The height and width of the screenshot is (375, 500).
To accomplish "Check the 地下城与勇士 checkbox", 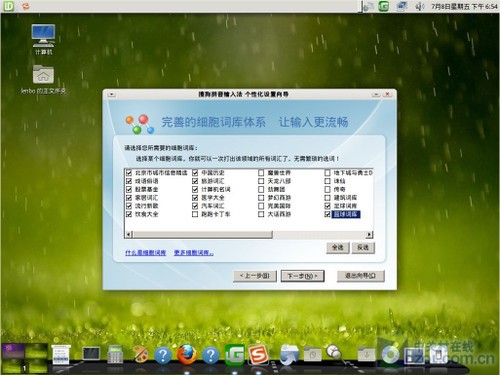I will point(328,173).
